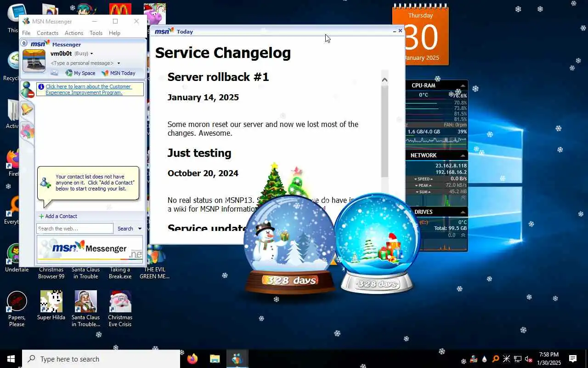Close the MSN Today window
The image size is (588, 368).
click(x=400, y=31)
